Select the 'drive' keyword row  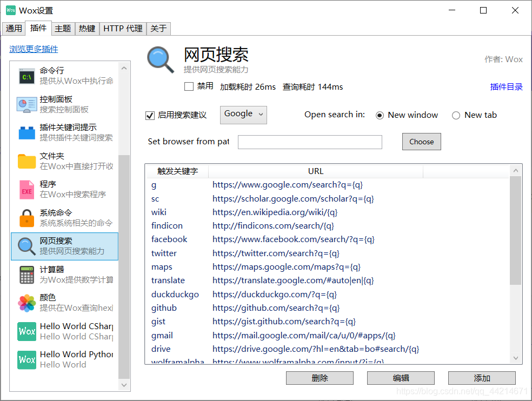pyautogui.click(x=328, y=349)
